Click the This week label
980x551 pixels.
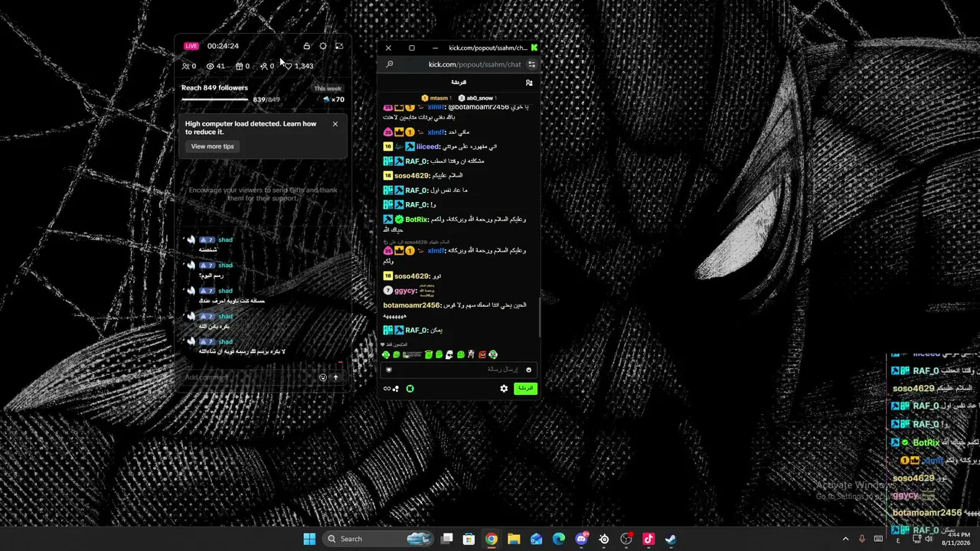328,89
